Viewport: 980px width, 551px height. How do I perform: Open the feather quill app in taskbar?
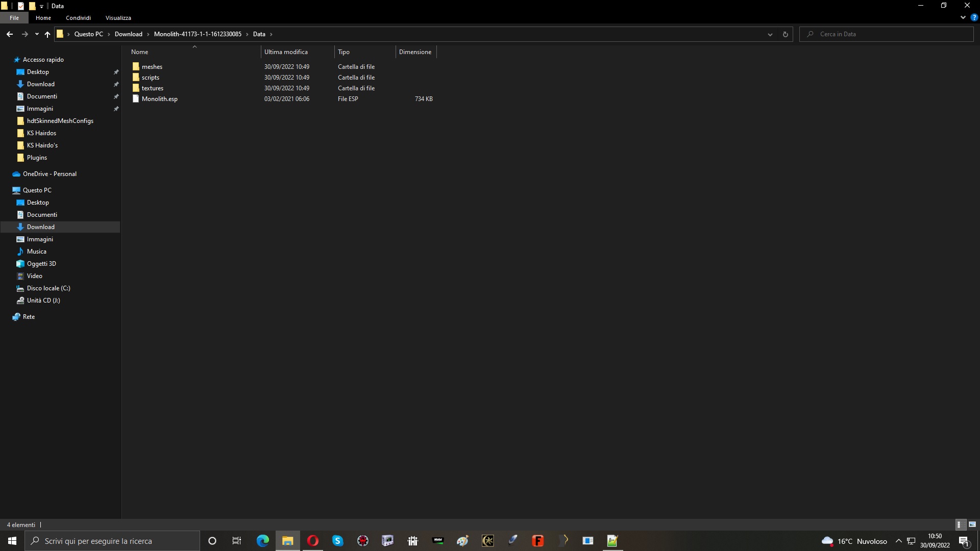pos(513,541)
